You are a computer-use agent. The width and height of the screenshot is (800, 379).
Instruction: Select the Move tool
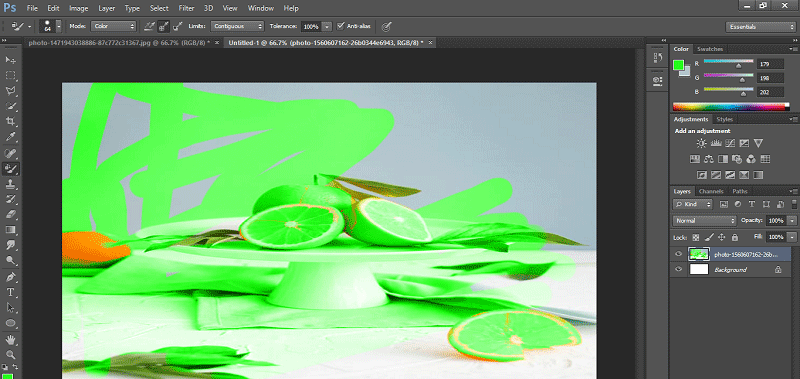[x=10, y=60]
